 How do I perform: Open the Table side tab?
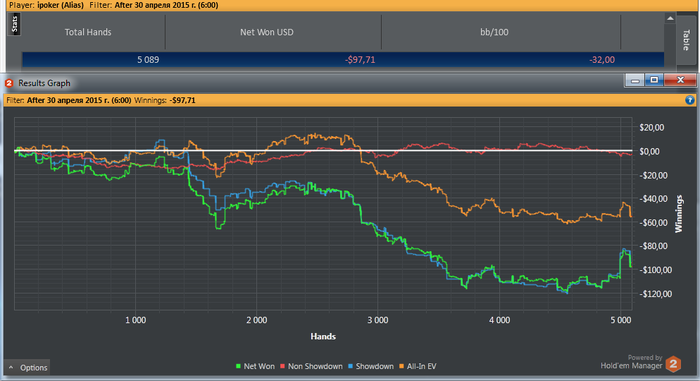pyautogui.click(x=687, y=40)
